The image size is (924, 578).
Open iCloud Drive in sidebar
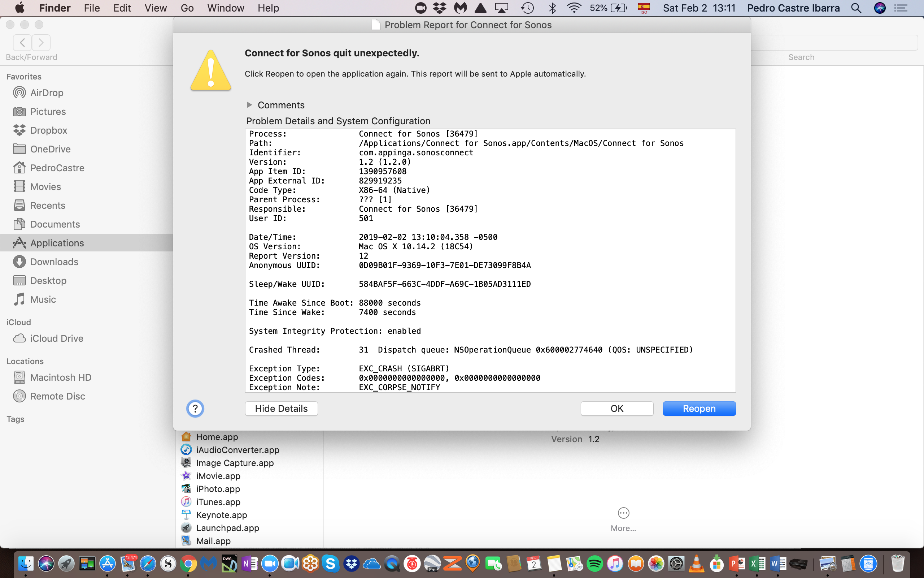point(57,338)
